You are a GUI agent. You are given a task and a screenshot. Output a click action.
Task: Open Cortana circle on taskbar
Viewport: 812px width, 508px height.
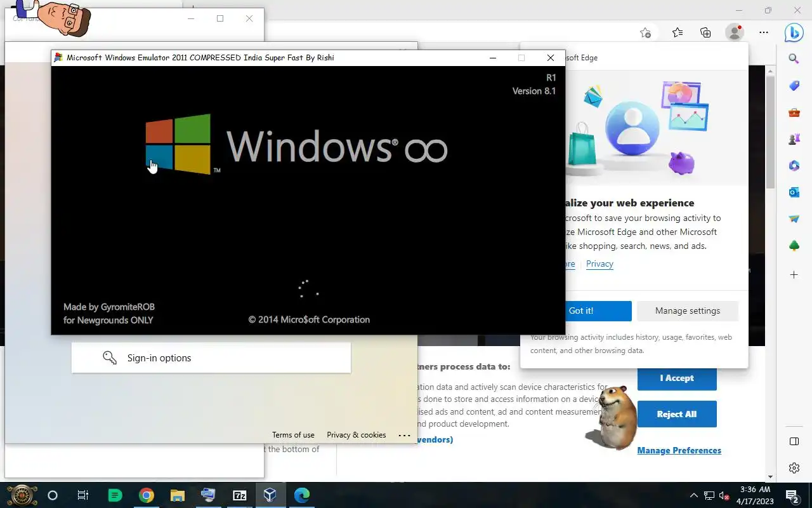point(53,495)
